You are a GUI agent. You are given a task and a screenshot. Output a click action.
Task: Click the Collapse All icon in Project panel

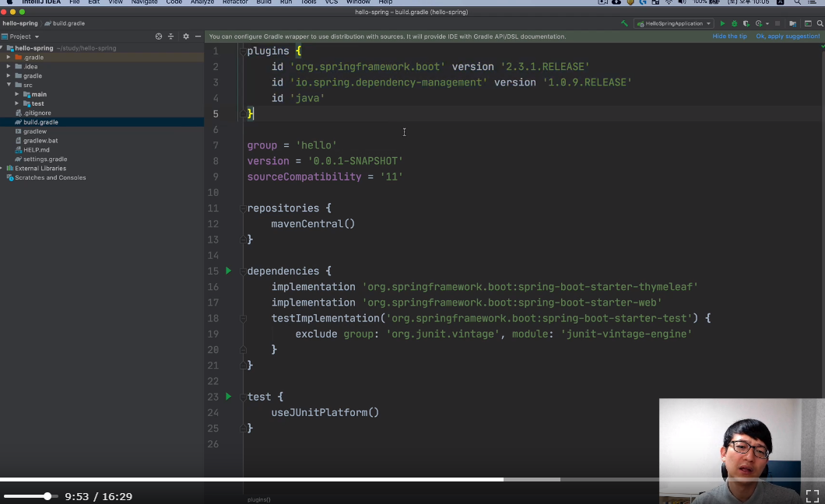click(170, 37)
